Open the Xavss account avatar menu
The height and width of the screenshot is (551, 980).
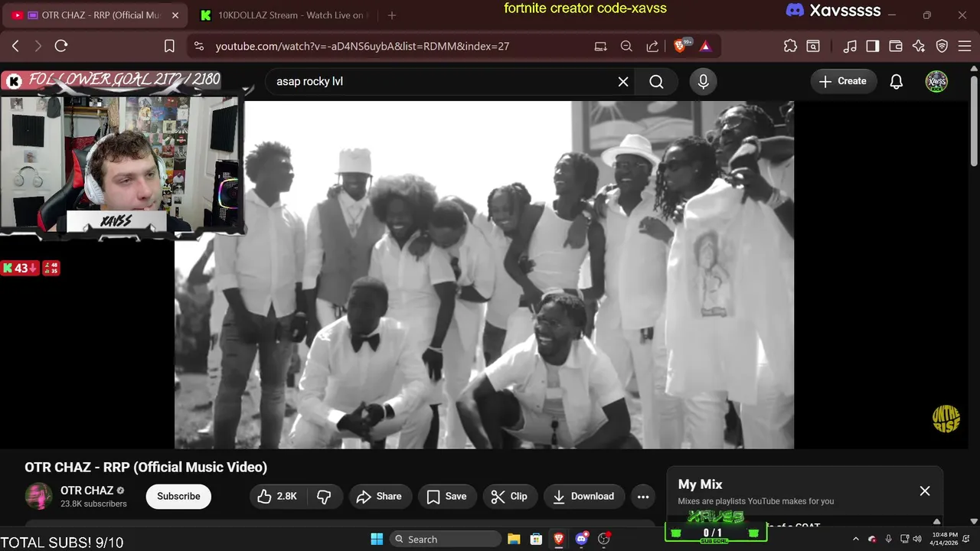click(936, 81)
